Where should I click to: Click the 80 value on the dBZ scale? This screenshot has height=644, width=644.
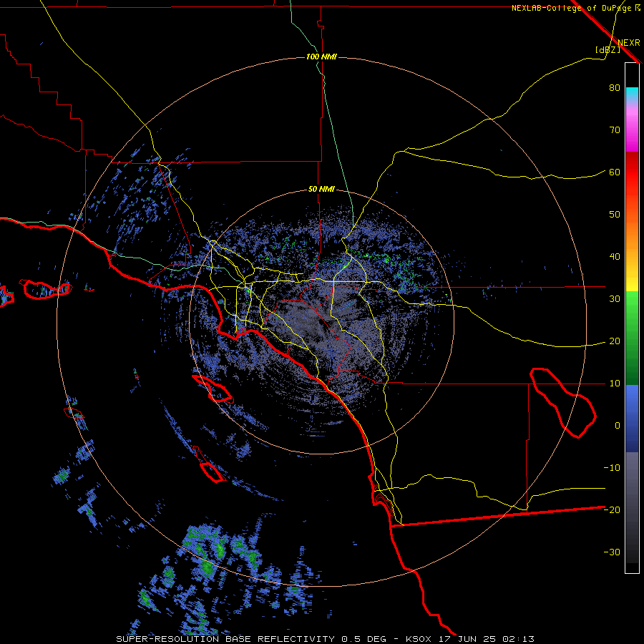(615, 88)
